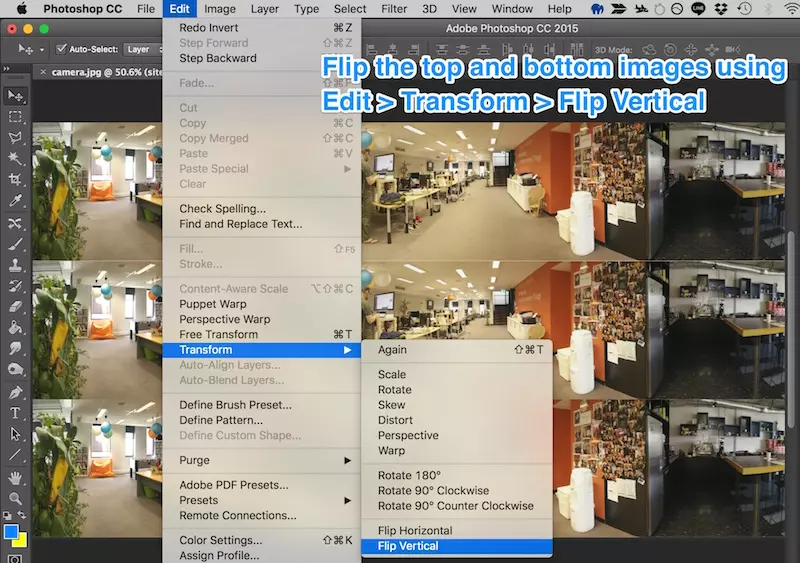Expand the toolbar using double-arrow icon
The width and height of the screenshot is (800, 563).
coord(7,68)
